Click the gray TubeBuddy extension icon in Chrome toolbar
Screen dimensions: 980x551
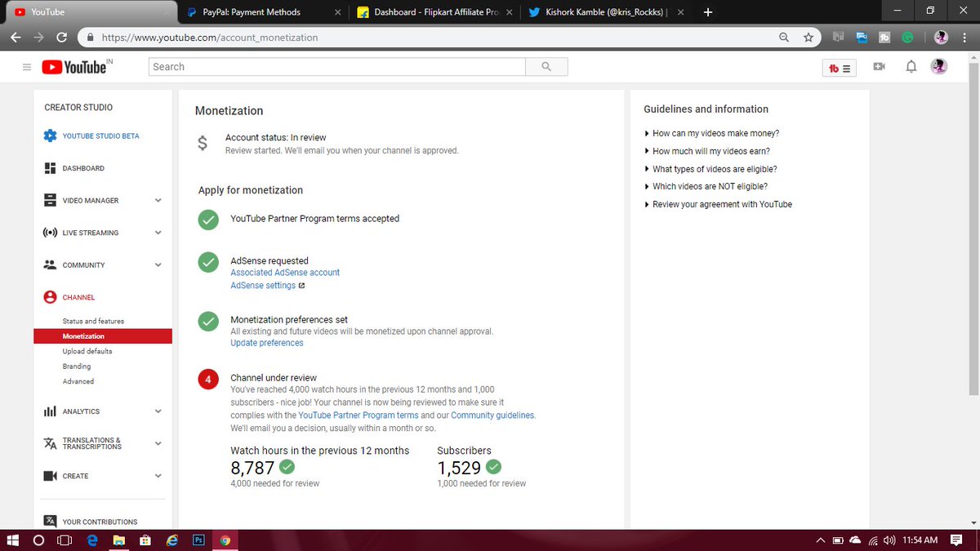tap(884, 38)
